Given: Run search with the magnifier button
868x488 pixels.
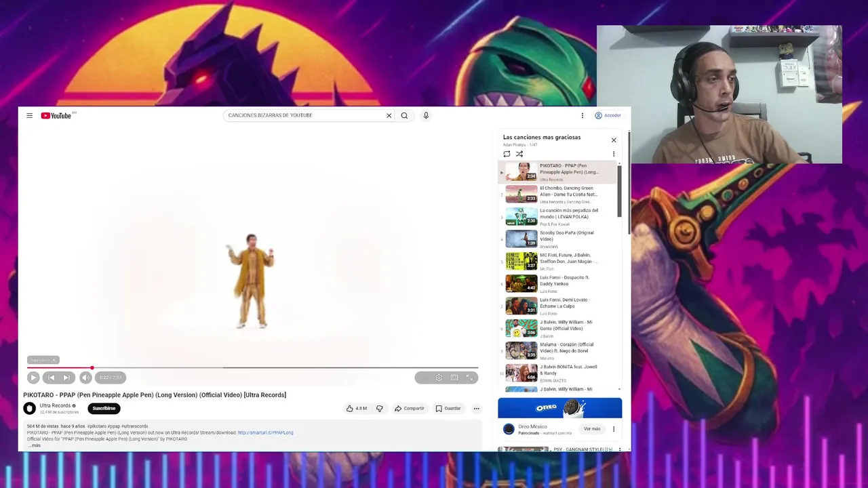Looking at the screenshot, I should pos(404,116).
